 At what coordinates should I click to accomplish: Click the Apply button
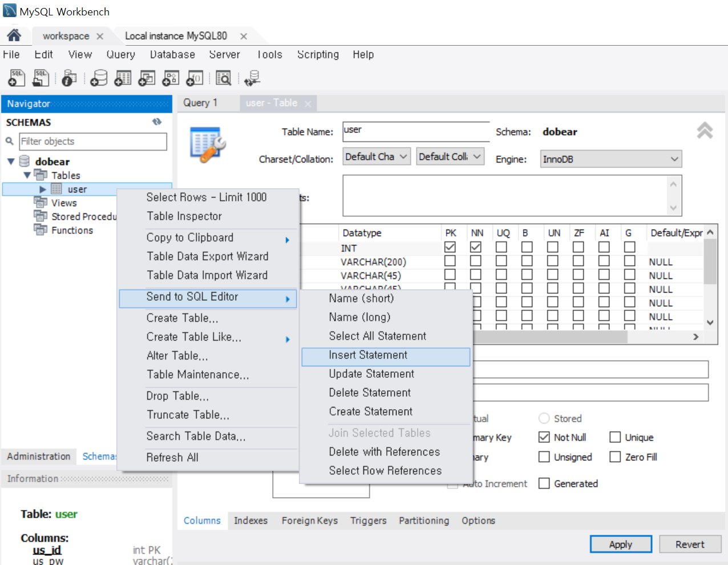point(621,544)
